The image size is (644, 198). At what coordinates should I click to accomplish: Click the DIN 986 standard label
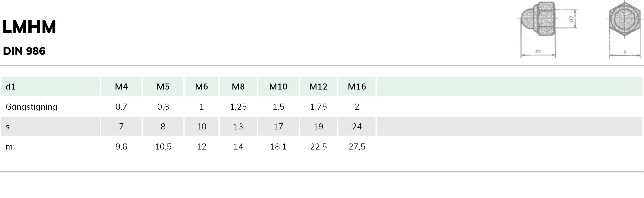24,51
